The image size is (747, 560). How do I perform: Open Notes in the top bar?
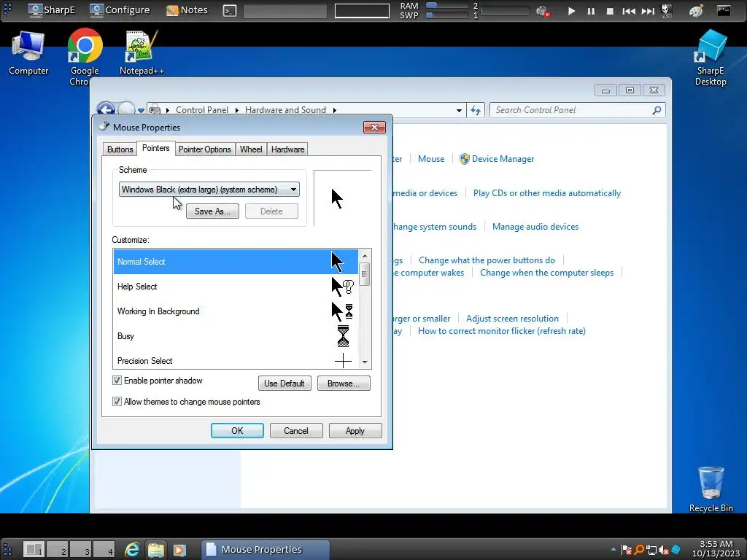[x=187, y=10]
